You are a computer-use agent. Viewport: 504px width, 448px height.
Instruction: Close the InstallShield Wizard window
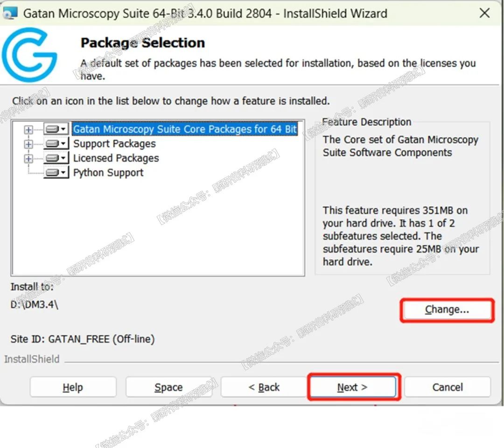click(x=485, y=13)
